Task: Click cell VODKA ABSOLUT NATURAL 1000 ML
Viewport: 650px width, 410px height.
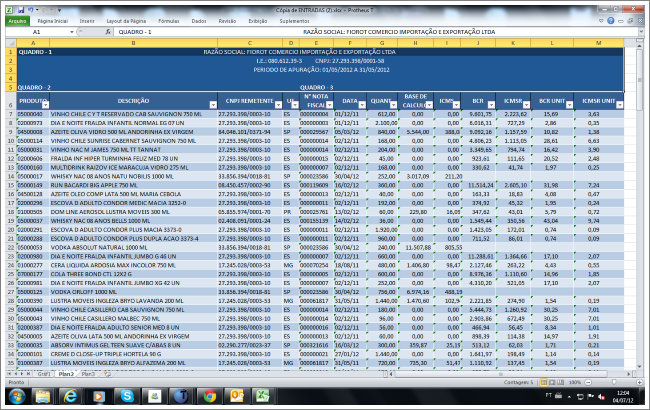Action: [133, 247]
